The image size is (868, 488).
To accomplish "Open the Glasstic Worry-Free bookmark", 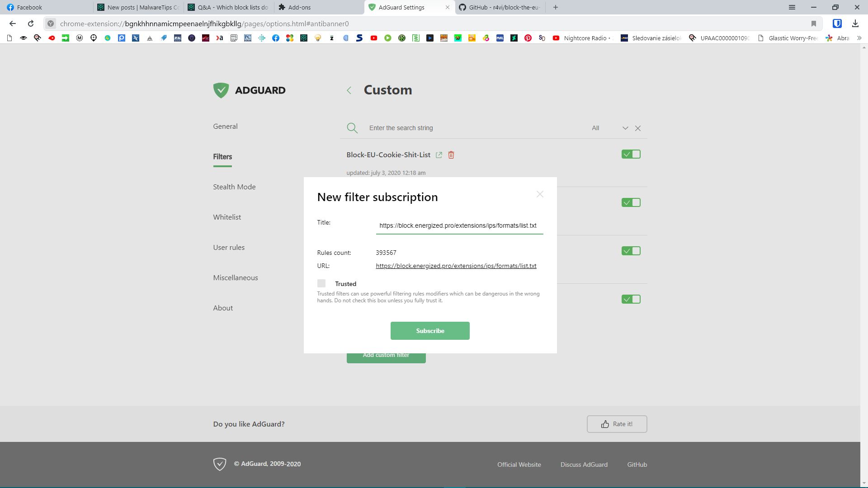I will 788,38.
